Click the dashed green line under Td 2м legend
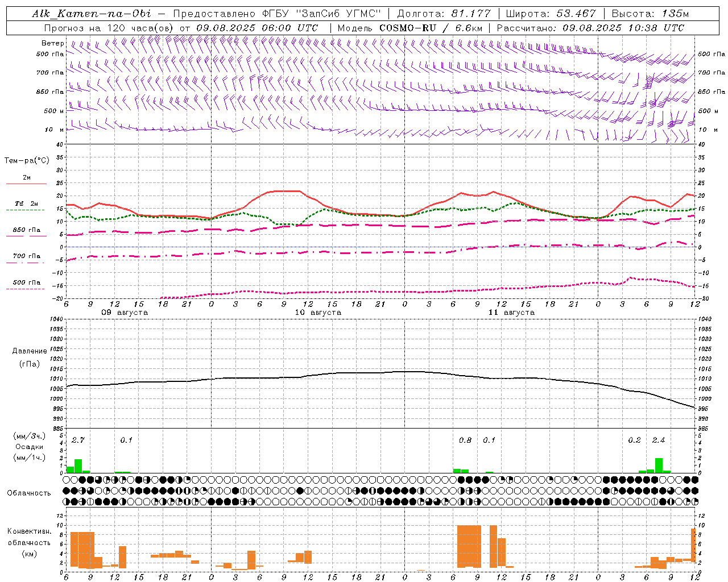This screenshot has width=728, height=582. point(26,210)
